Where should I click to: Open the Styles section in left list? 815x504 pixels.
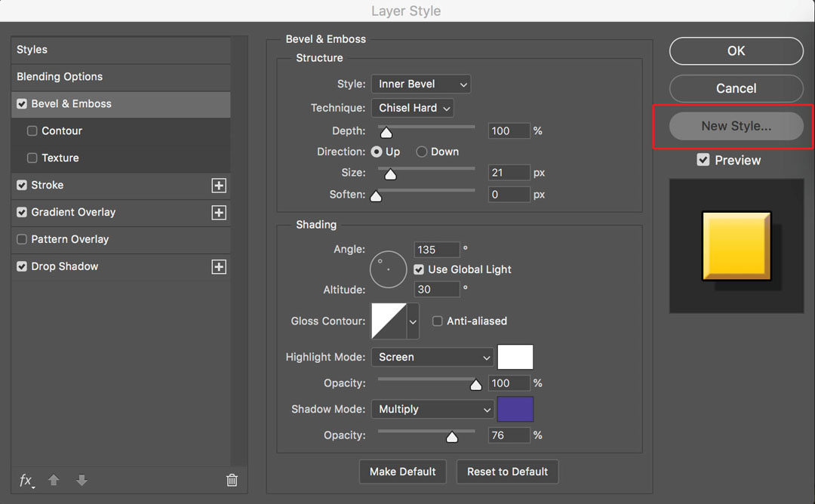[x=32, y=50]
